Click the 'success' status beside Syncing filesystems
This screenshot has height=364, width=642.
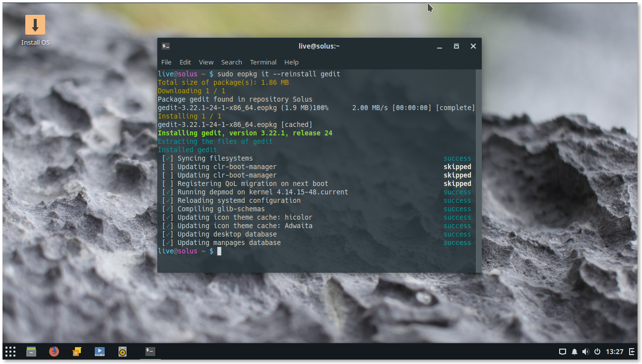tap(457, 158)
